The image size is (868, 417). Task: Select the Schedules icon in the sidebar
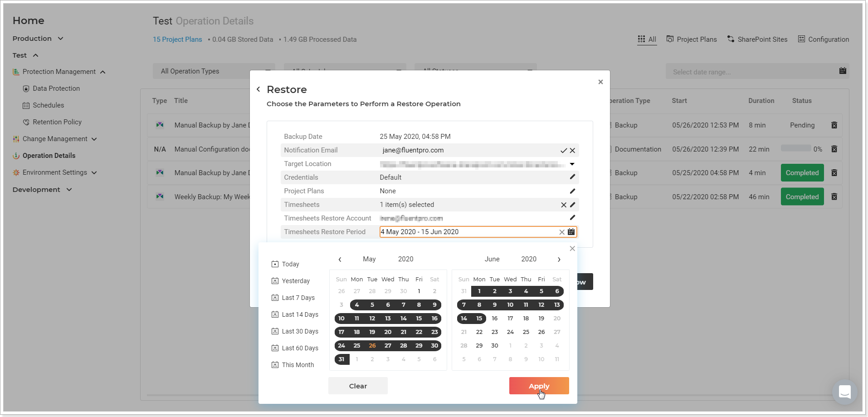26,105
